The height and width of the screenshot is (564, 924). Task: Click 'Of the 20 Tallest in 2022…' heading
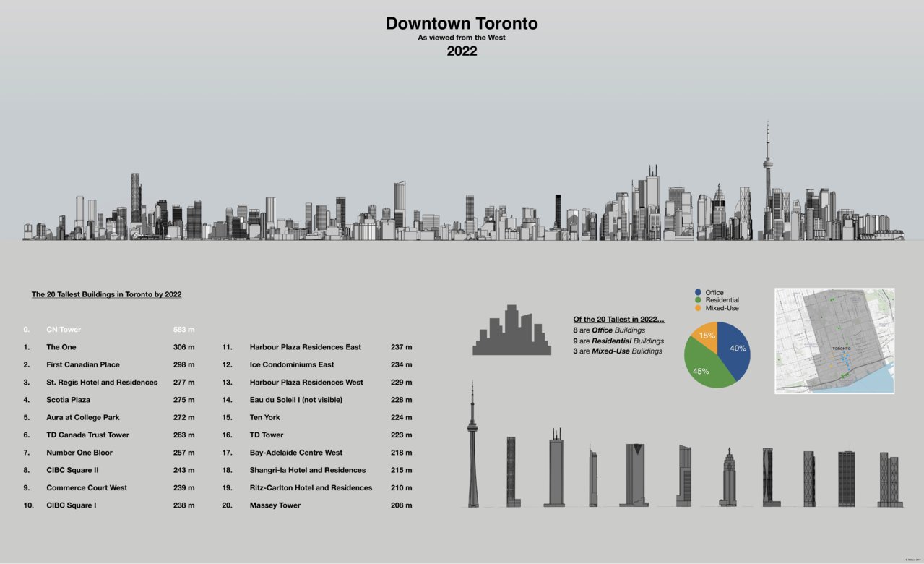618,319
